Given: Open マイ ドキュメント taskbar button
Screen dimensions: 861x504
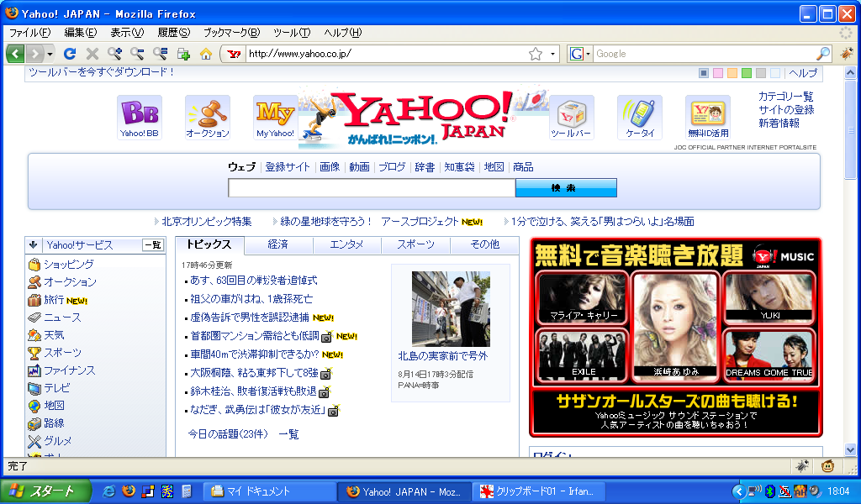Looking at the screenshot, I should pyautogui.click(x=270, y=491).
